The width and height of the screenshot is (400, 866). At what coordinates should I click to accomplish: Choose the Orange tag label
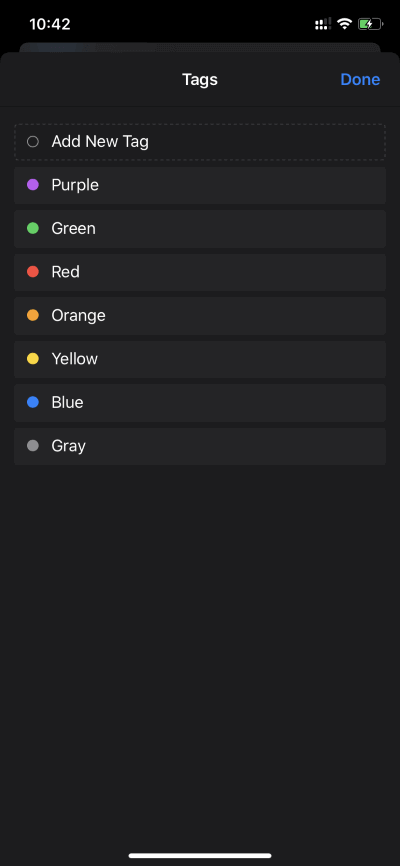point(78,315)
